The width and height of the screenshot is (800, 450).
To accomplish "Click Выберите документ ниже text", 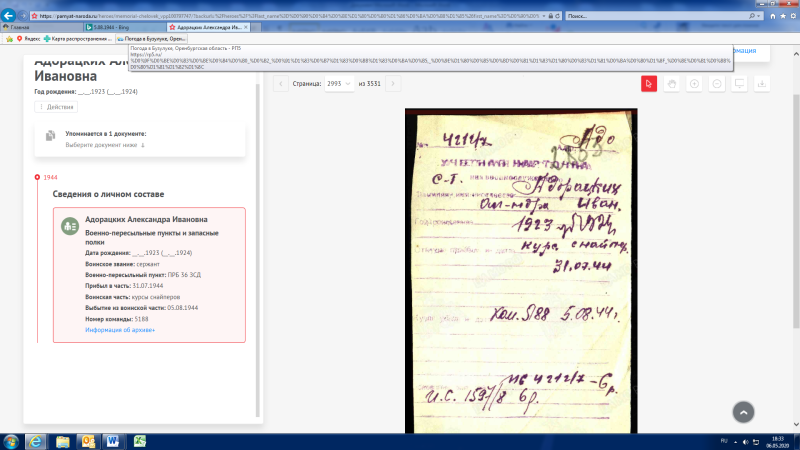I will [105, 145].
